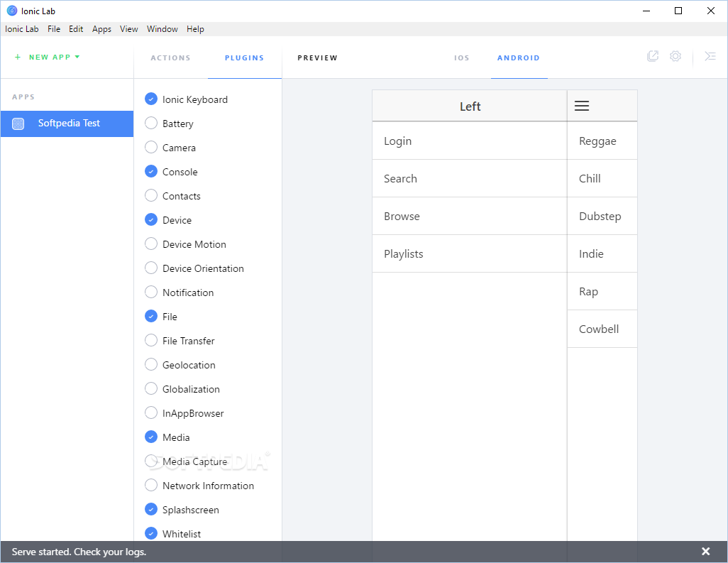Enable the Network Information plugin
Screen dimensions: 728x563
(x=151, y=486)
